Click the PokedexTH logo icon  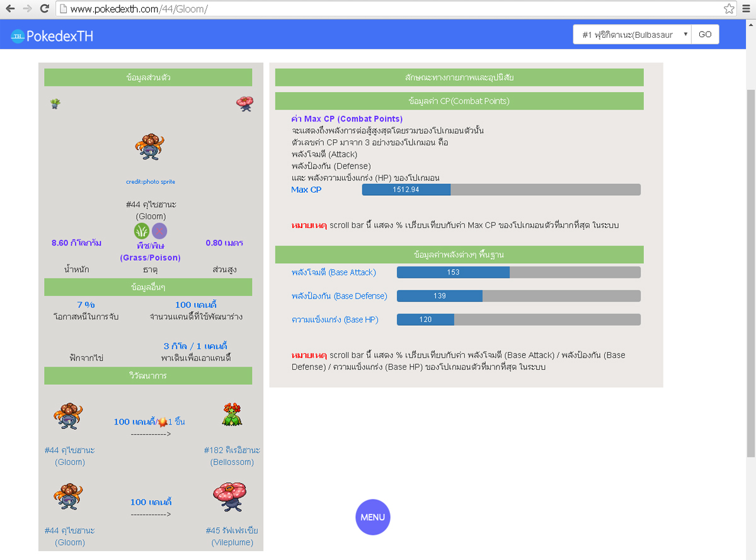[17, 36]
